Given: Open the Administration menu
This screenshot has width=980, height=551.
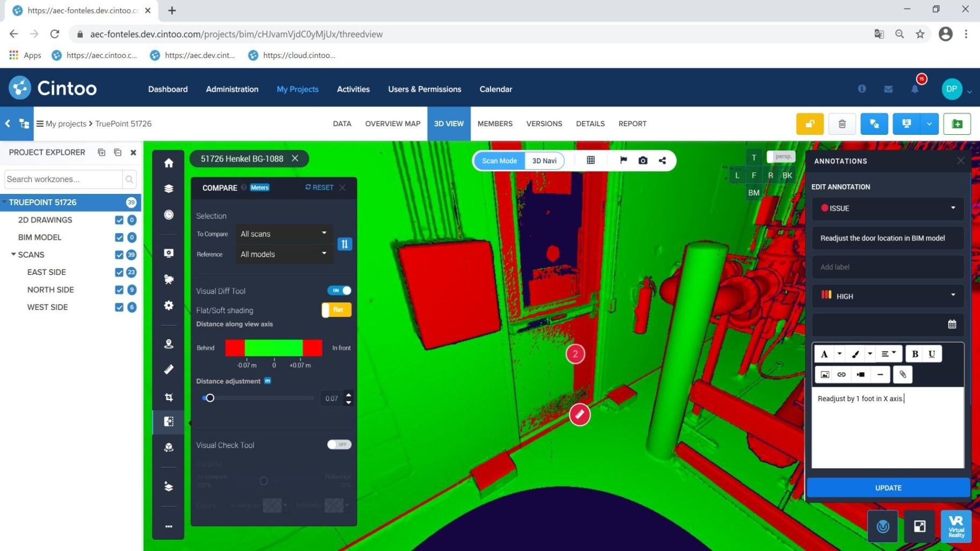Looking at the screenshot, I should click(232, 89).
